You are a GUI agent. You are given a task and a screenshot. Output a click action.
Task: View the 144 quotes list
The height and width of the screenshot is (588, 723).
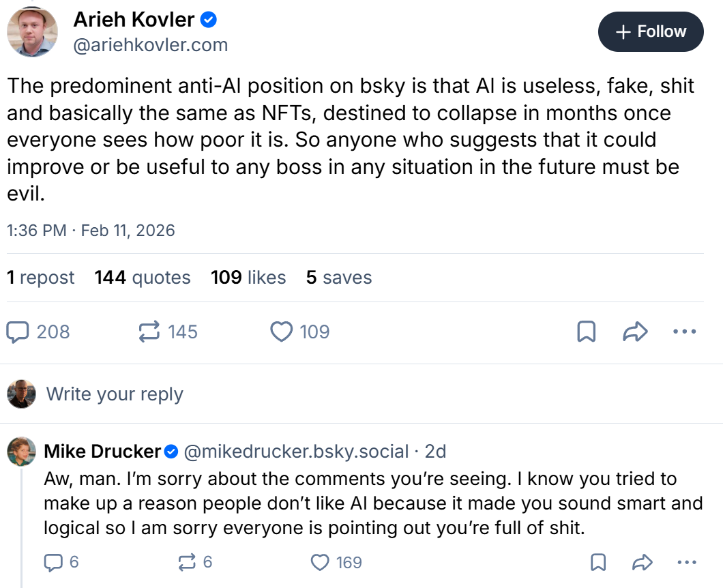coord(143,278)
